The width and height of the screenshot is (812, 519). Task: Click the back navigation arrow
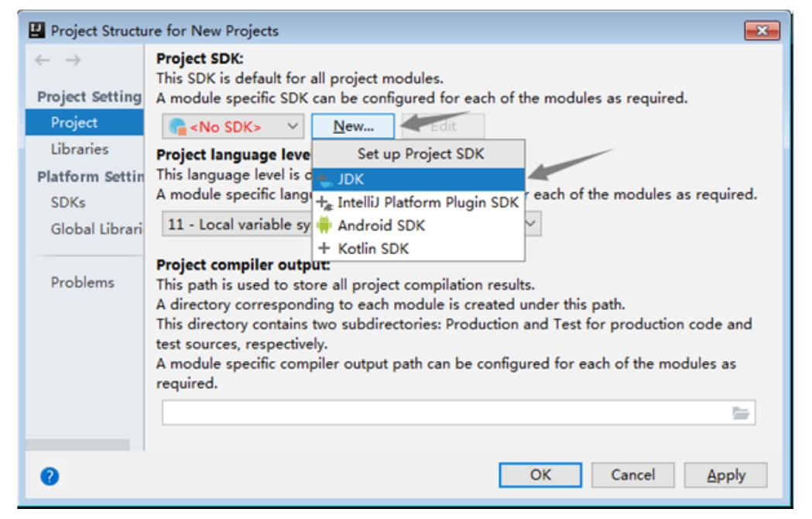pyautogui.click(x=43, y=60)
